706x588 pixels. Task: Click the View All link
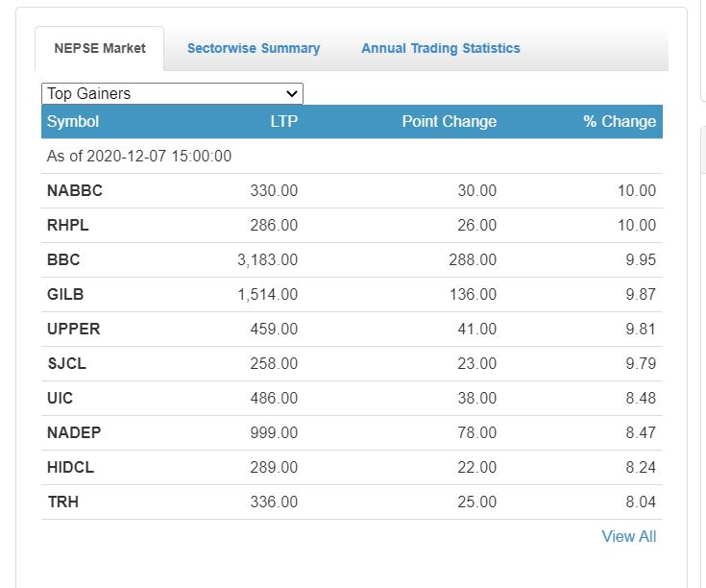(x=628, y=536)
